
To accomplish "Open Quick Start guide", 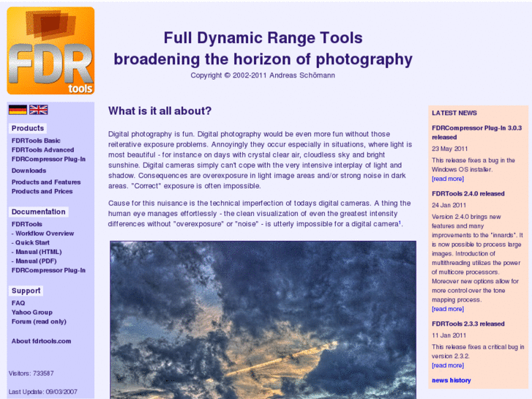I will [32, 242].
